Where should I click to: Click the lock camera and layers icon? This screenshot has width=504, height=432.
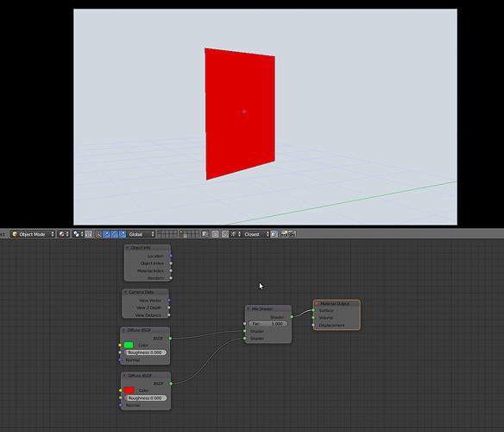pos(205,234)
